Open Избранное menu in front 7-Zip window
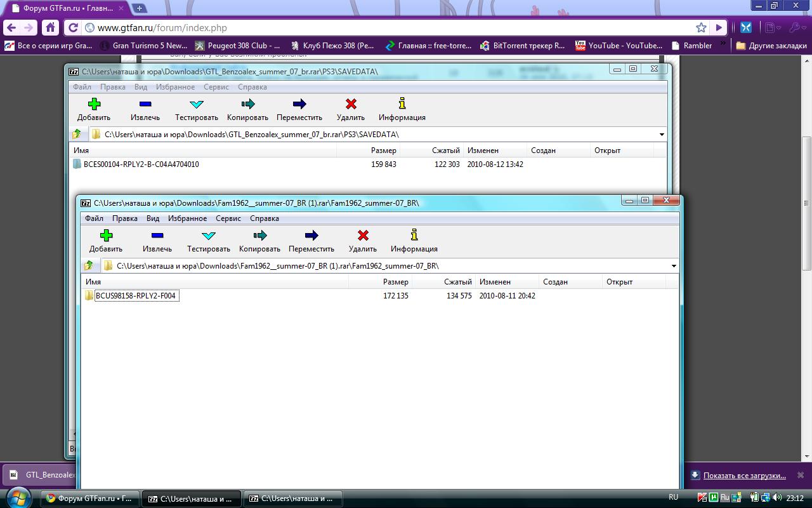The width and height of the screenshot is (812, 508). pos(187,218)
